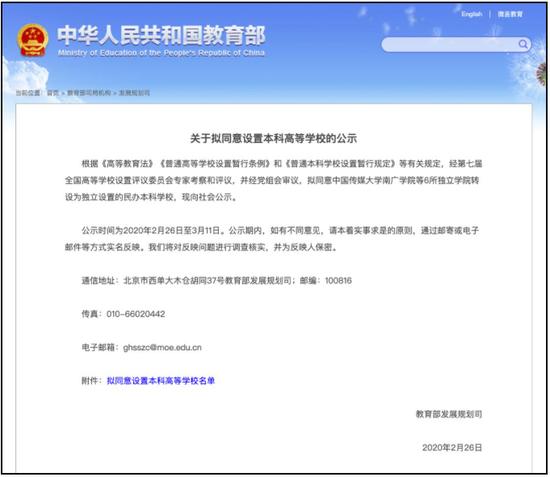Open 教育部司局机构 breadcrumb link
The height and width of the screenshot is (477, 550).
[89, 93]
